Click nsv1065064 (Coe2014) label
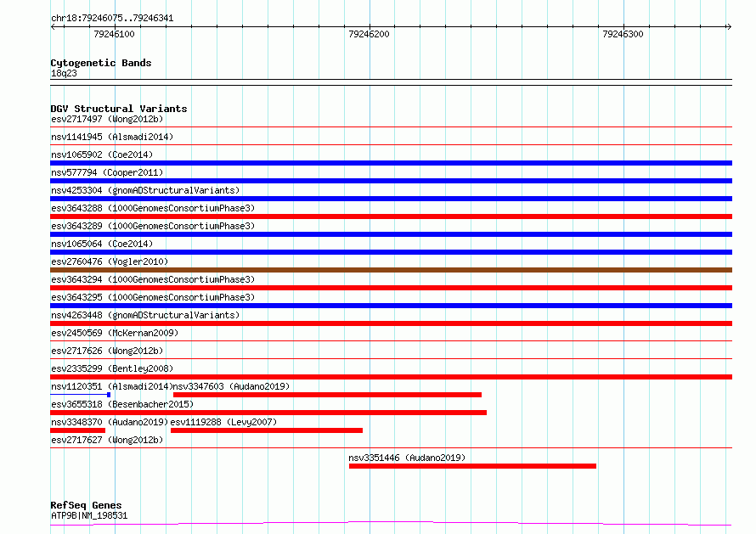The image size is (756, 534). tap(102, 244)
